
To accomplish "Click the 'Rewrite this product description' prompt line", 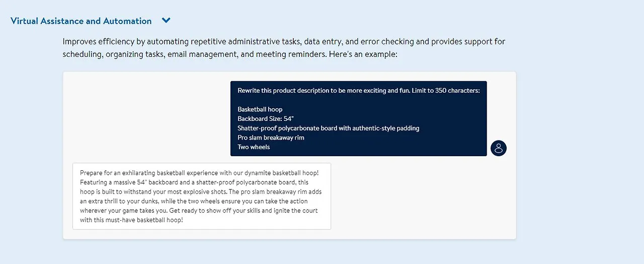I will pyautogui.click(x=359, y=91).
